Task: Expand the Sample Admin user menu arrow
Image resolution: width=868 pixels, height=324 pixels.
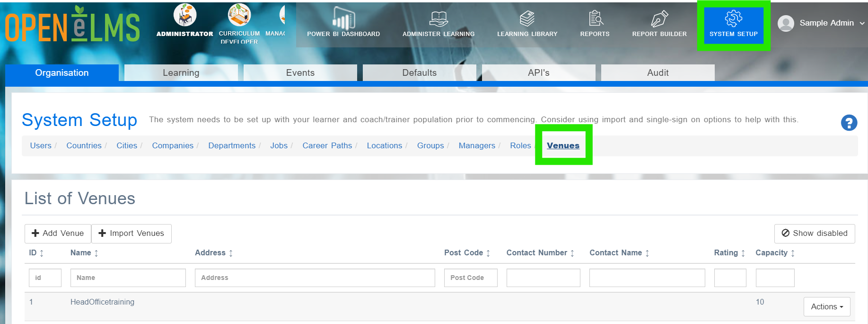Action: 862,23
